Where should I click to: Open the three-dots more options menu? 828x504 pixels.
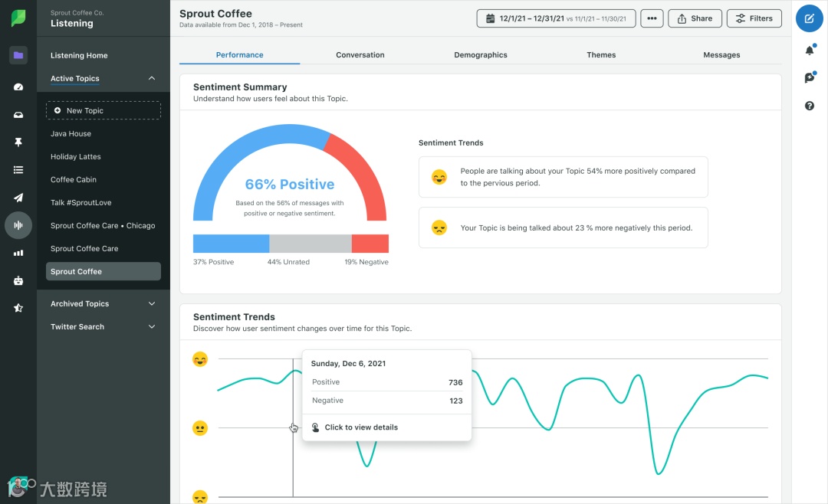(x=652, y=18)
